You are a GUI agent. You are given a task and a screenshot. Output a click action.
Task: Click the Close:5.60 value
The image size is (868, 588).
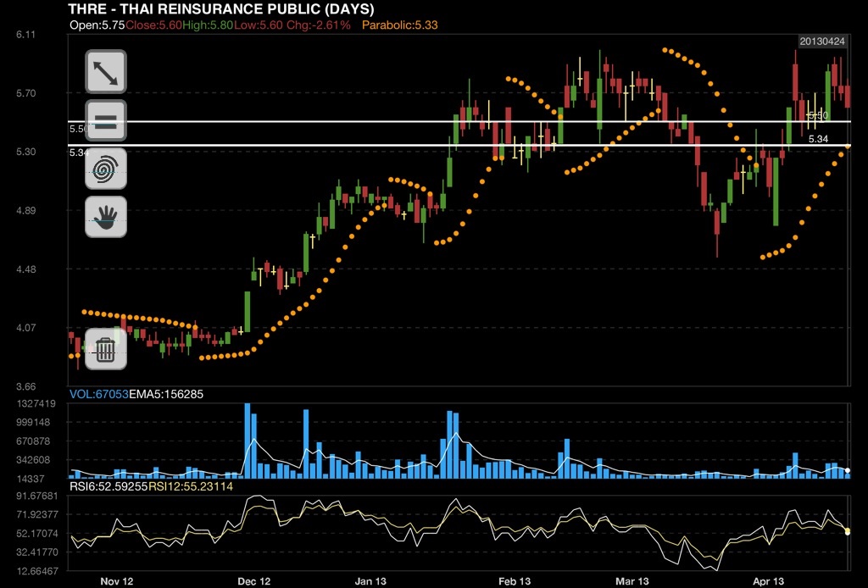(154, 25)
